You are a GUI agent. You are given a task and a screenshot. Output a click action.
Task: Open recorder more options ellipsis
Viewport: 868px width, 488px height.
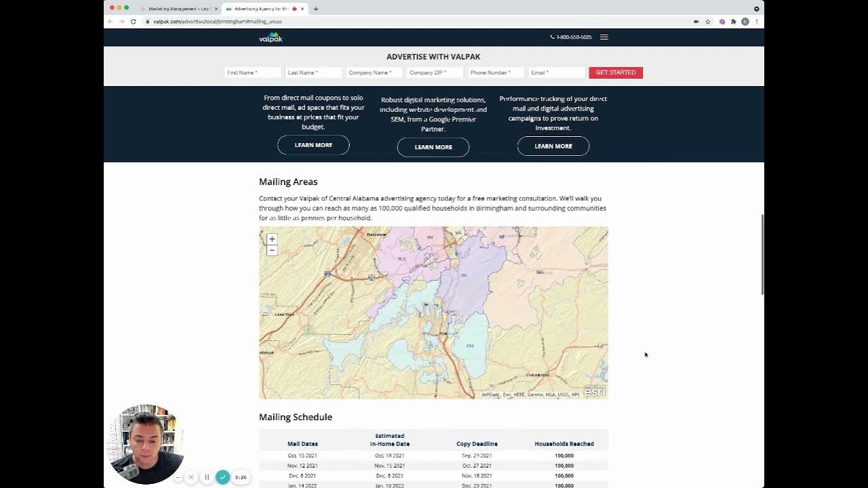[178, 477]
